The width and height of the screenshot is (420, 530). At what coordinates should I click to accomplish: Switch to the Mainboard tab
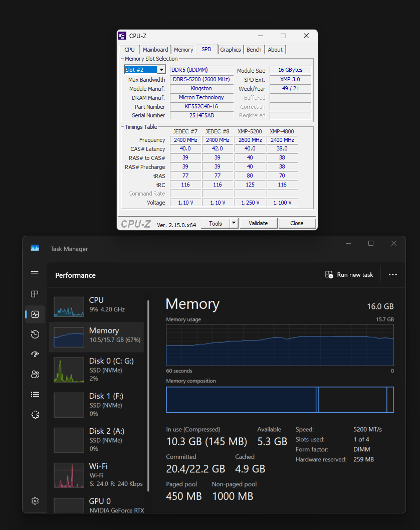click(155, 50)
